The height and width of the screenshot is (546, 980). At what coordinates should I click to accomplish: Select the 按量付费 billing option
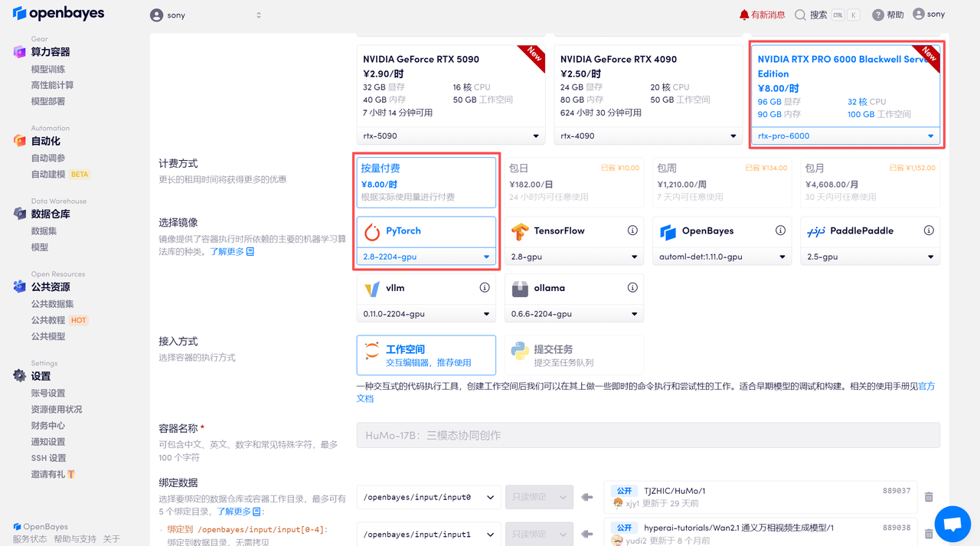coord(426,182)
